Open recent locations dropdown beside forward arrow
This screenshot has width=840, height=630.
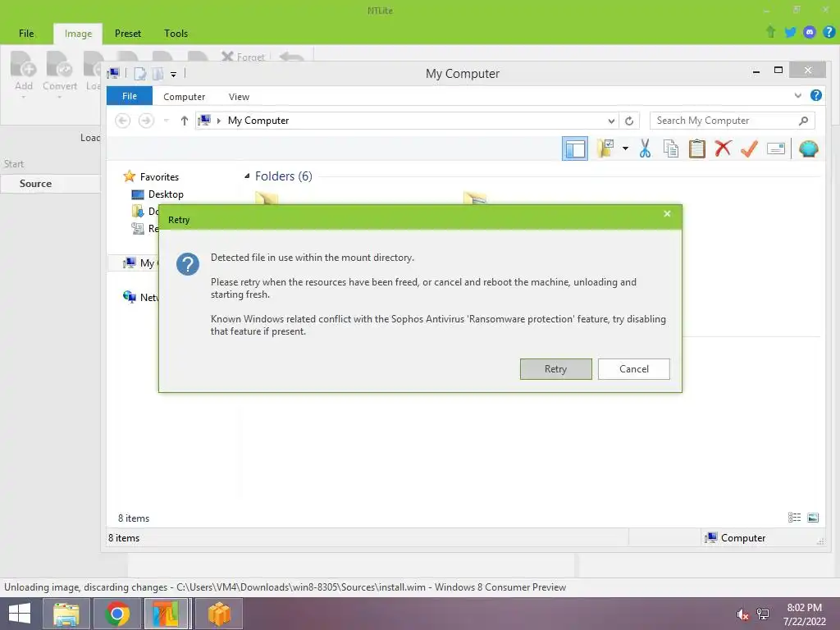click(167, 121)
